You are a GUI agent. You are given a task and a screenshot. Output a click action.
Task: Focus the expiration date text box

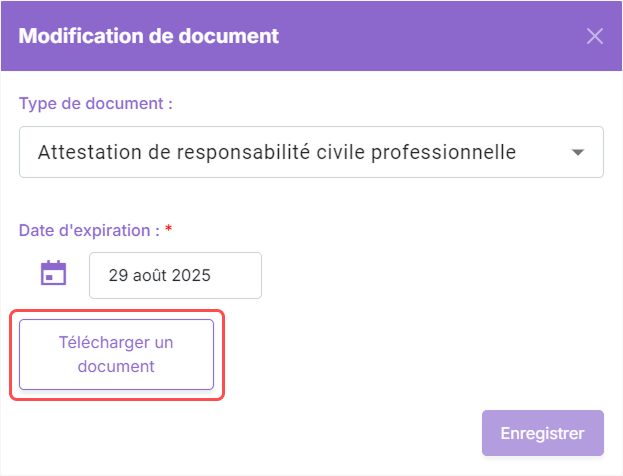click(175, 275)
